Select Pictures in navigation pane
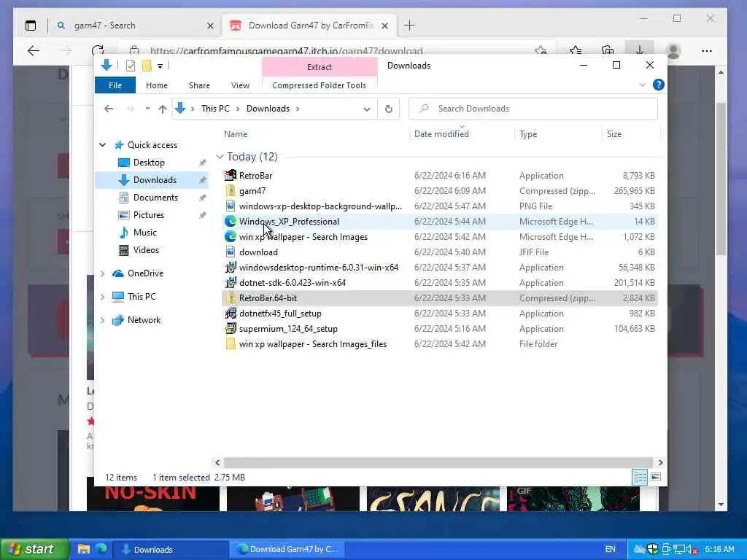The image size is (747, 560). coord(149,215)
